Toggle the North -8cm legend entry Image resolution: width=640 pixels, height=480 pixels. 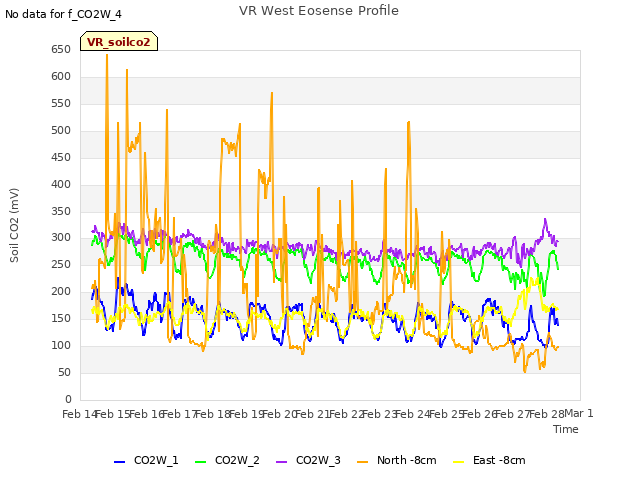pyautogui.click(x=397, y=460)
